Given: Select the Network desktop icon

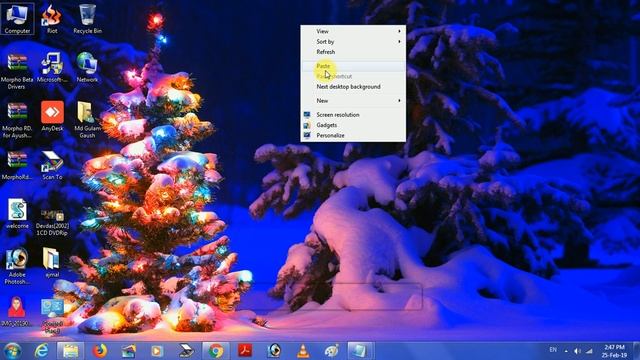Looking at the screenshot, I should click(87, 67).
